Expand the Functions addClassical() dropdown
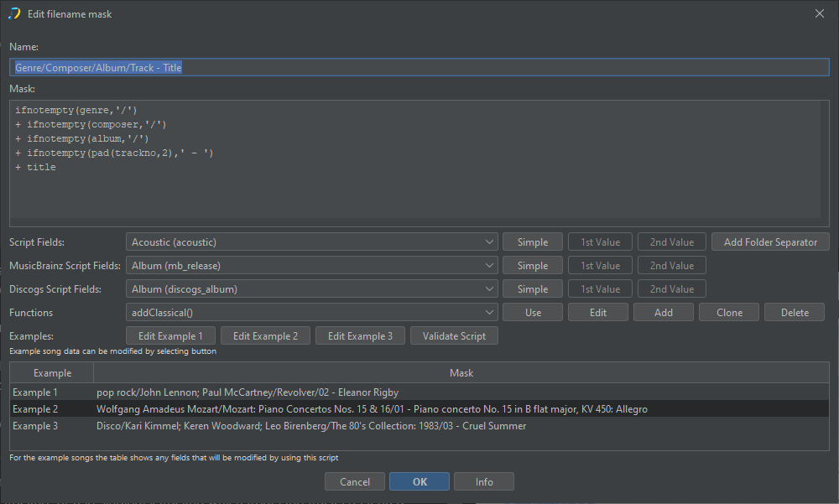This screenshot has height=504, width=839. (312, 313)
